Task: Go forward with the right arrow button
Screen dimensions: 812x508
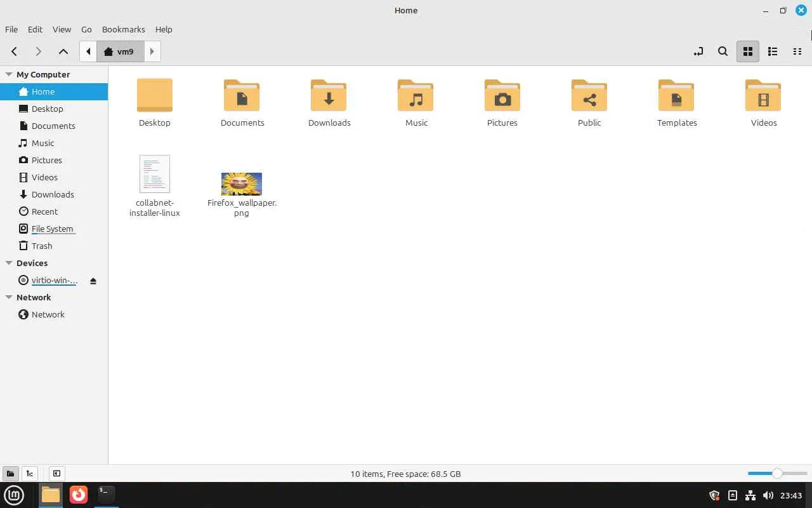Action: (39, 51)
